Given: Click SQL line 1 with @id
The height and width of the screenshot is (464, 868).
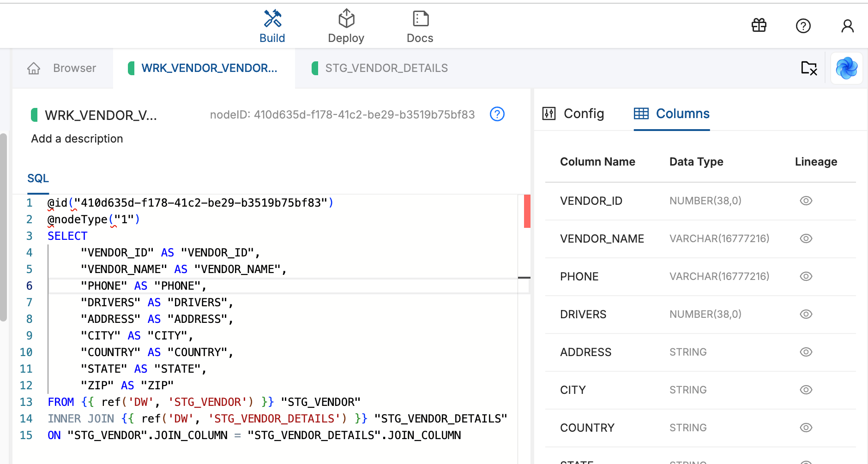Looking at the screenshot, I should pyautogui.click(x=190, y=203).
